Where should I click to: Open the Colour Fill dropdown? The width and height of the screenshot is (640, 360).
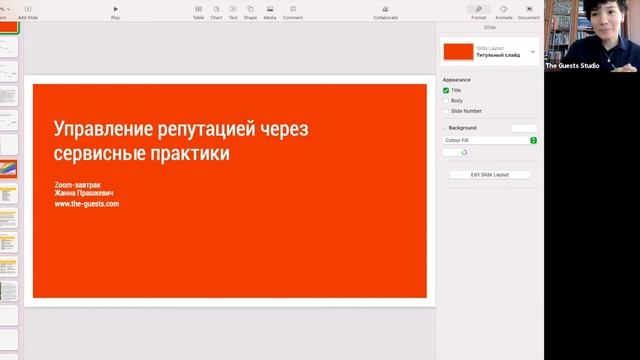[490, 140]
